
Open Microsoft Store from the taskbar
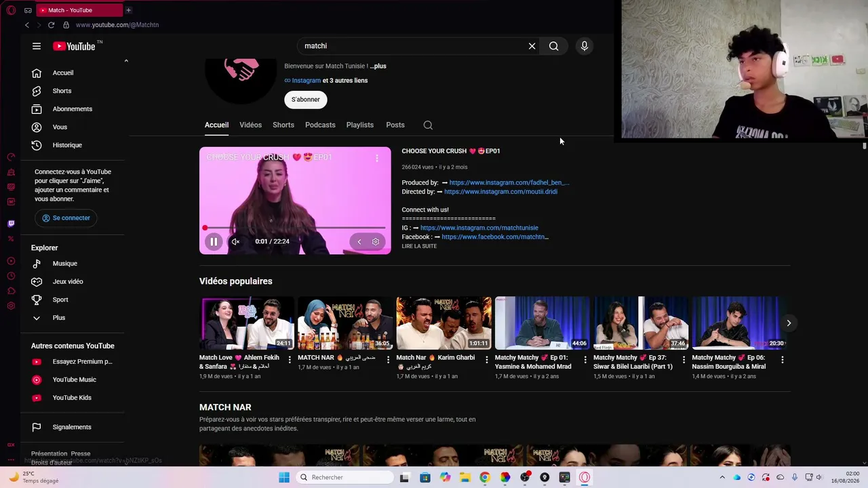click(x=425, y=477)
